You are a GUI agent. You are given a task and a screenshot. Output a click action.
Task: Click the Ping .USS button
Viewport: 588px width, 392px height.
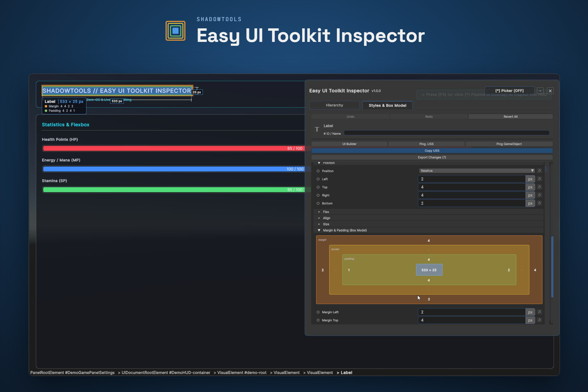pyautogui.click(x=426, y=144)
